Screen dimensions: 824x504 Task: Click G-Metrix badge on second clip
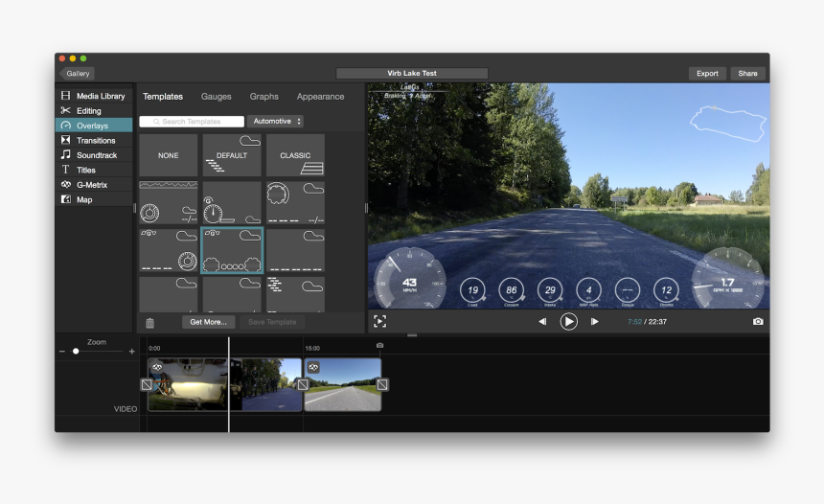(x=313, y=367)
